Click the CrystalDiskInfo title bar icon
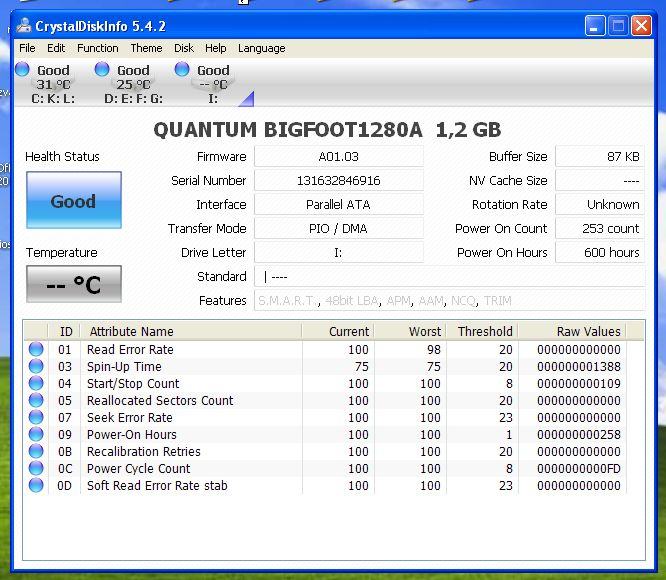Screen dimensions: 666x580 tap(24, 26)
